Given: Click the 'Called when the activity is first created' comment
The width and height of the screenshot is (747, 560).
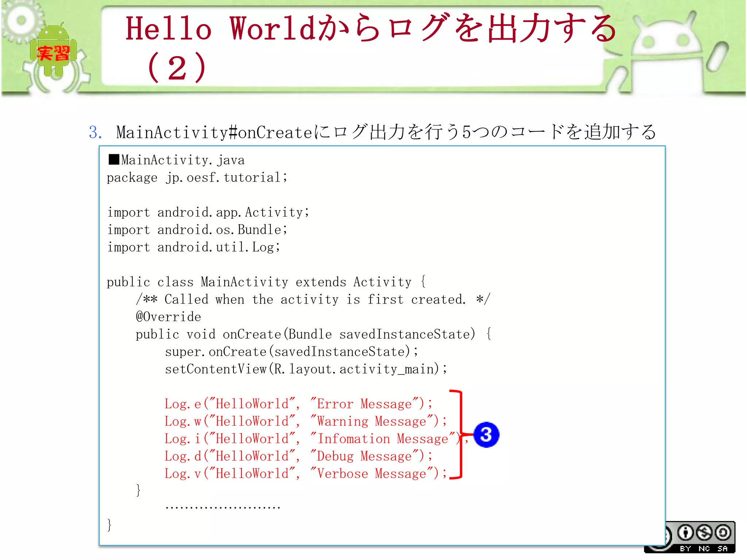Looking at the screenshot, I should coord(313,299).
